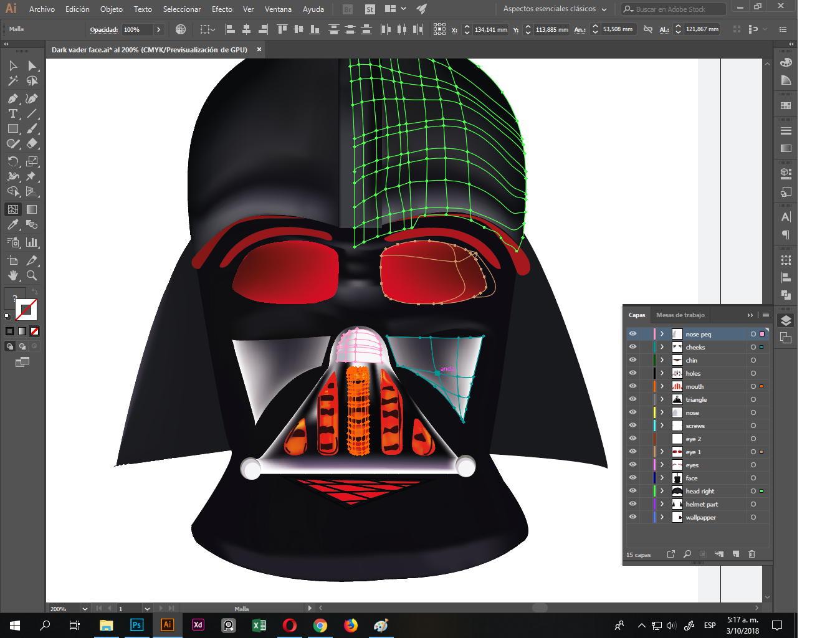Click locate object magnifier in Capas panel
This screenshot has width=840, height=638.
[687, 554]
